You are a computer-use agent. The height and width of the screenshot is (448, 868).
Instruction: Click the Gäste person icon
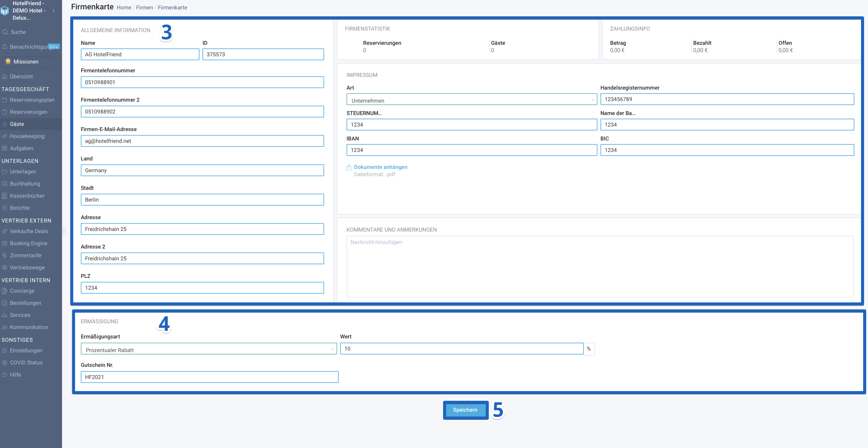pos(5,124)
